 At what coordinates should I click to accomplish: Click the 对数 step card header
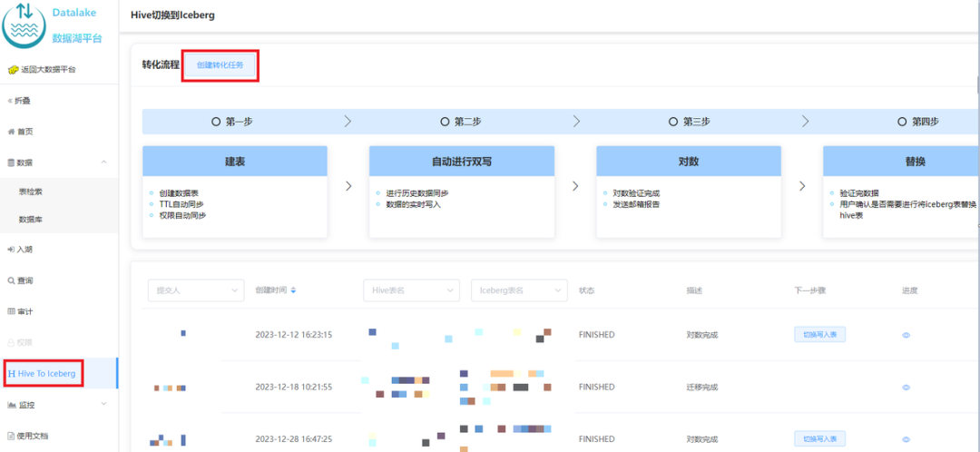689,162
